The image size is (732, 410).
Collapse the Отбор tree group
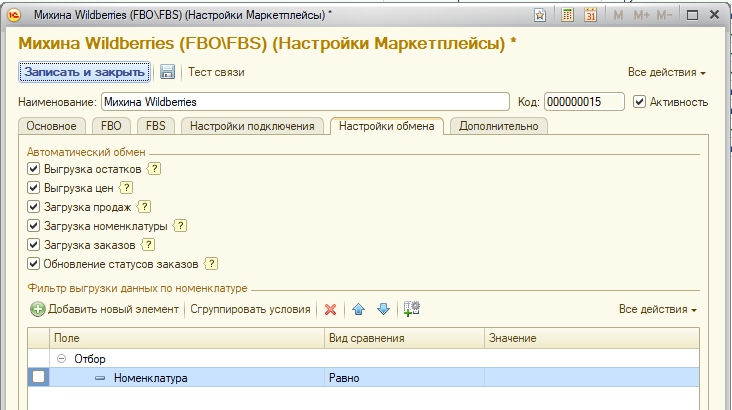coord(61,359)
